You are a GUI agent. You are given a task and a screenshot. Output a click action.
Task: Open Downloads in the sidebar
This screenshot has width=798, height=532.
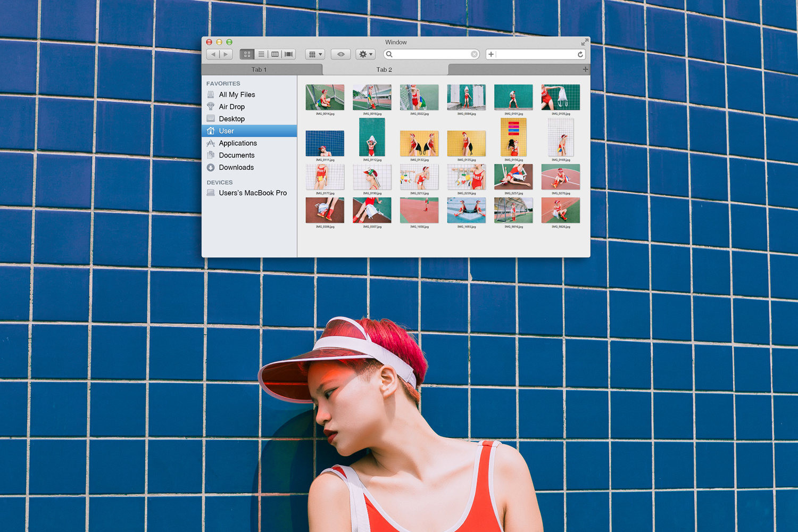[x=236, y=168]
